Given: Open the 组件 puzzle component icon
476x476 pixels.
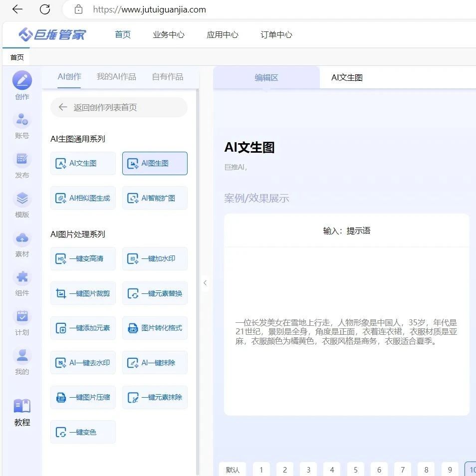Looking at the screenshot, I should click(x=22, y=277).
